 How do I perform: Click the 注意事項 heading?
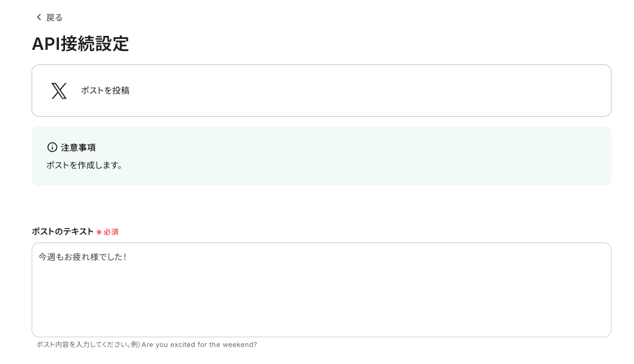[78, 148]
